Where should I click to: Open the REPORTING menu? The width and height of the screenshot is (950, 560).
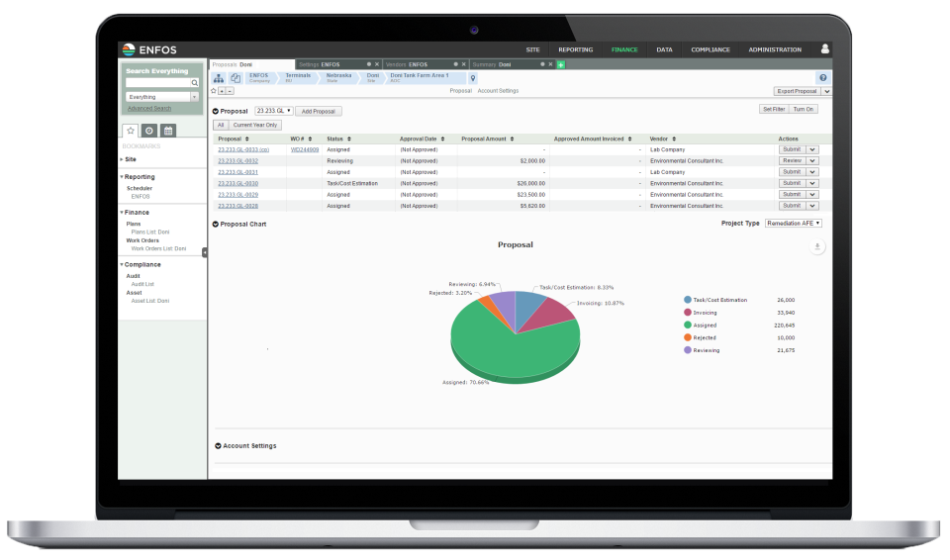coord(576,49)
